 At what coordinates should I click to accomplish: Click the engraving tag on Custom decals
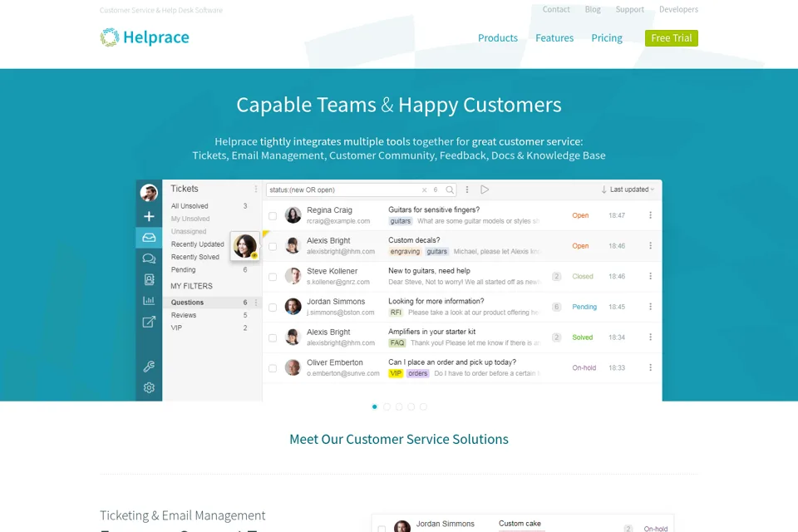[x=405, y=252]
